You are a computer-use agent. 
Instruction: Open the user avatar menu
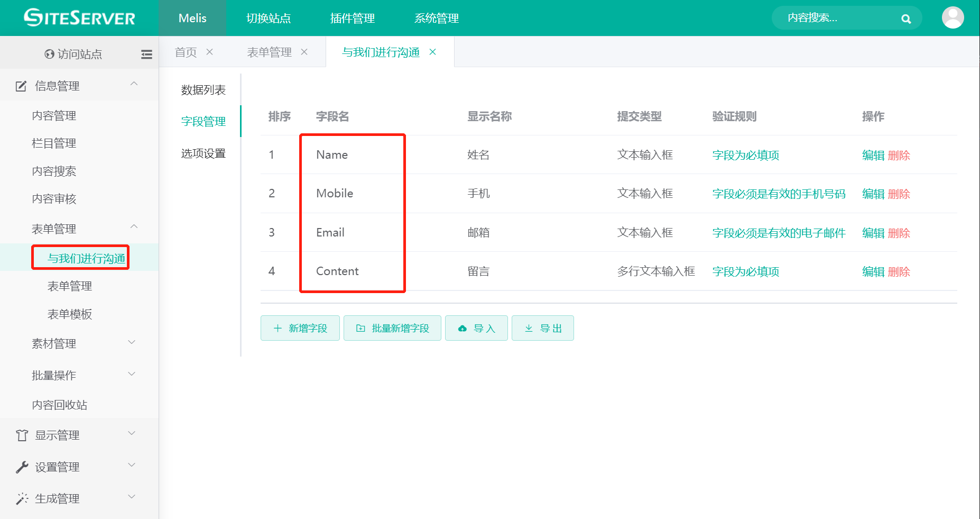[x=953, y=18]
